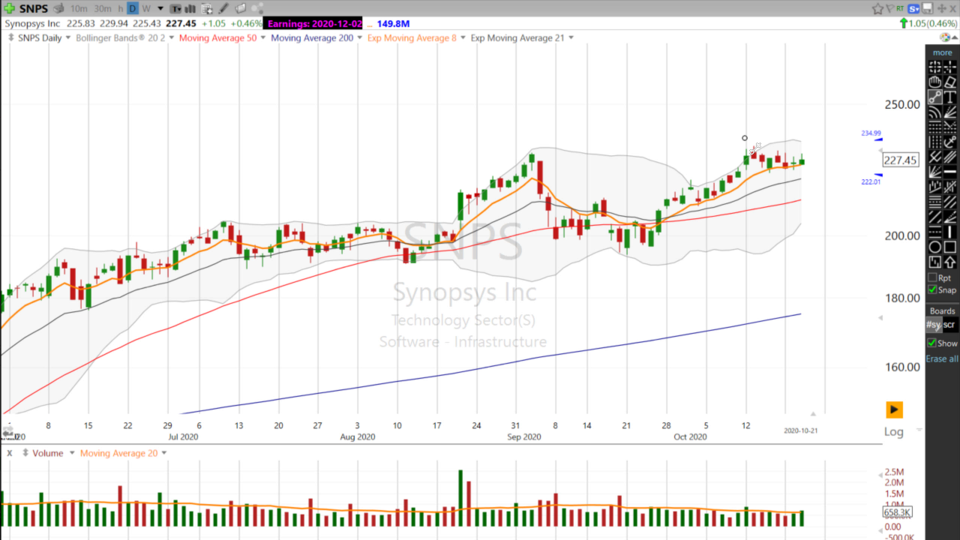Enable the Rpt checkbox

(x=932, y=277)
